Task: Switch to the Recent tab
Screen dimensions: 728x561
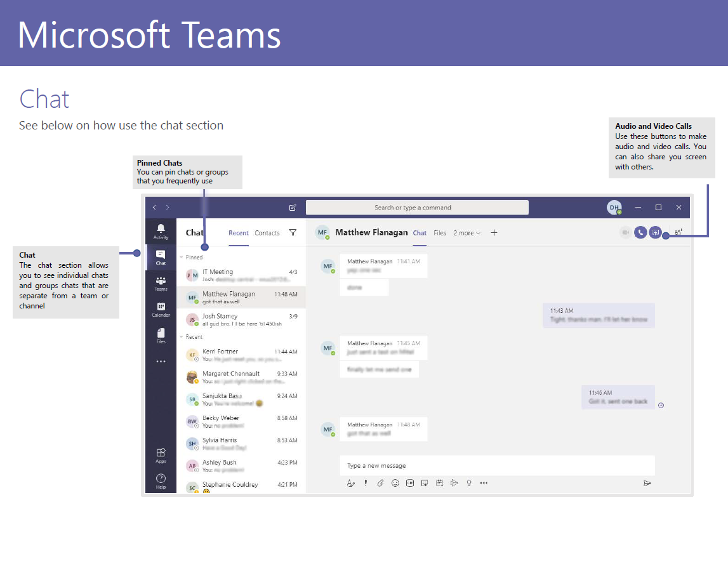Action: click(x=239, y=233)
